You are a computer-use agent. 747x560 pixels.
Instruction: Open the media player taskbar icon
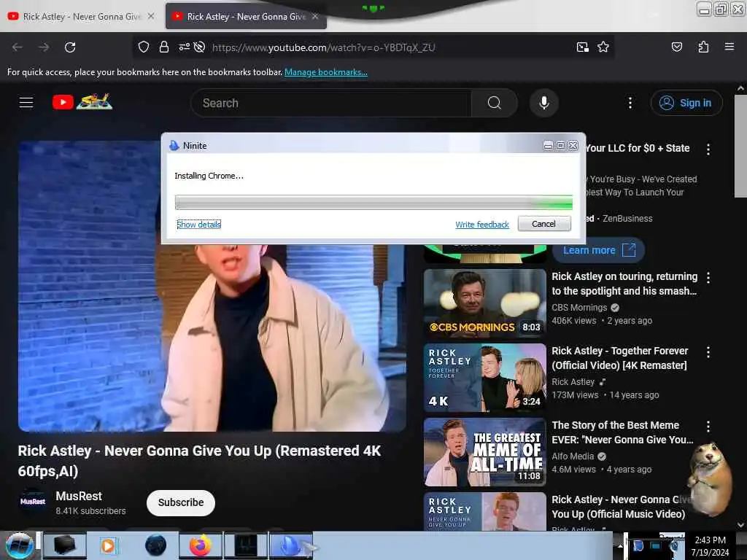108,545
